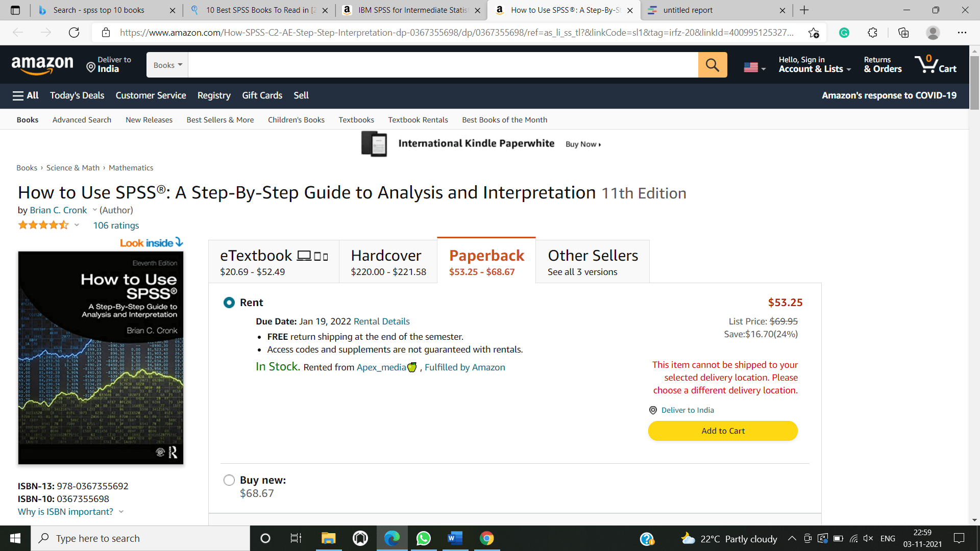The height and width of the screenshot is (551, 980).
Task: Click the Microsoft Word taskbar icon
Action: coord(455,538)
